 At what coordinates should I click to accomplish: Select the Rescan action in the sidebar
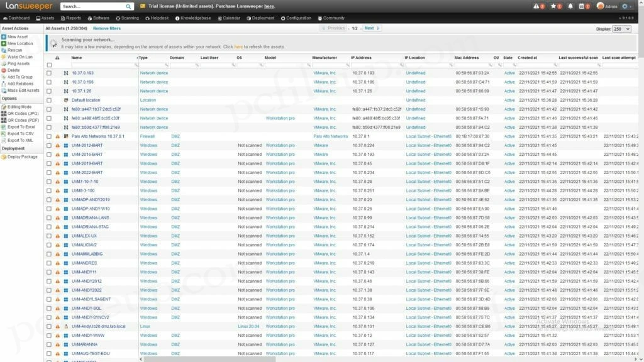[22, 49]
